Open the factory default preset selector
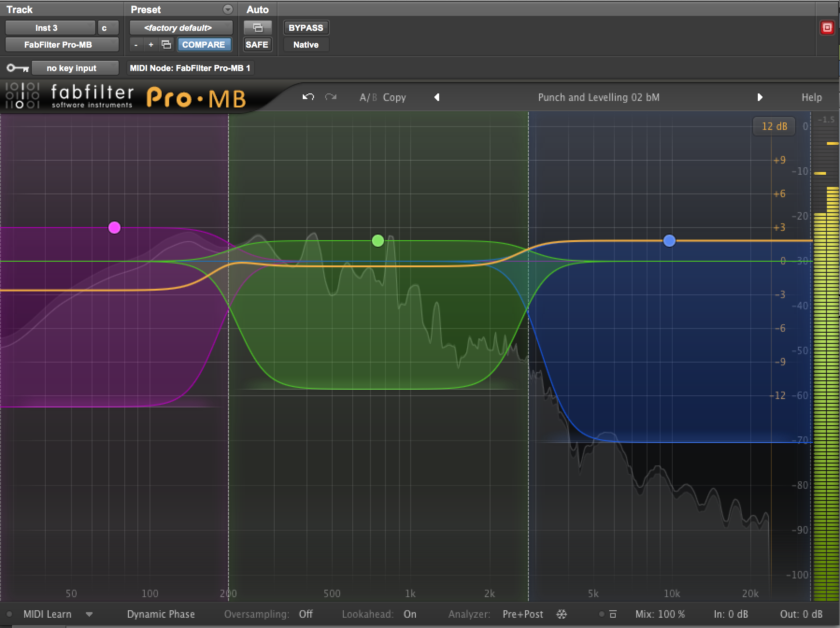This screenshot has height=628, width=840. click(181, 28)
